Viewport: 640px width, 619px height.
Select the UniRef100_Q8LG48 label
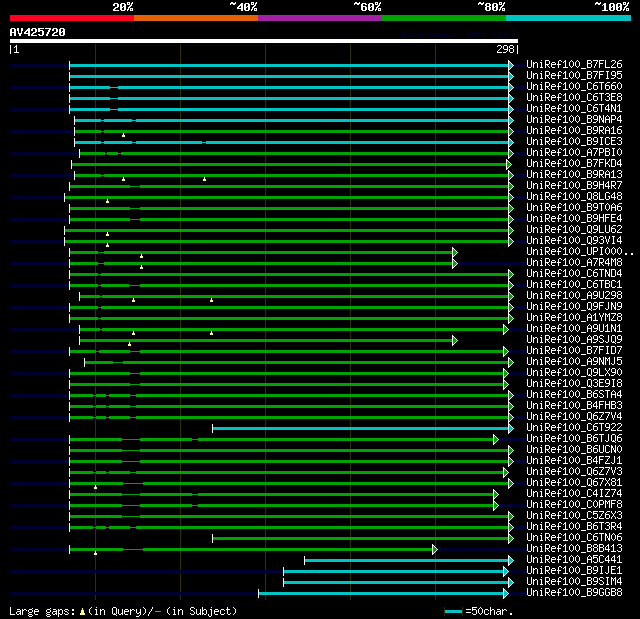574,197
